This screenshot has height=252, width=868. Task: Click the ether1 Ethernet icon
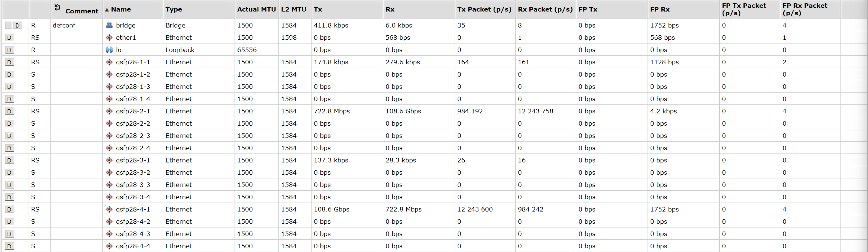[109, 38]
